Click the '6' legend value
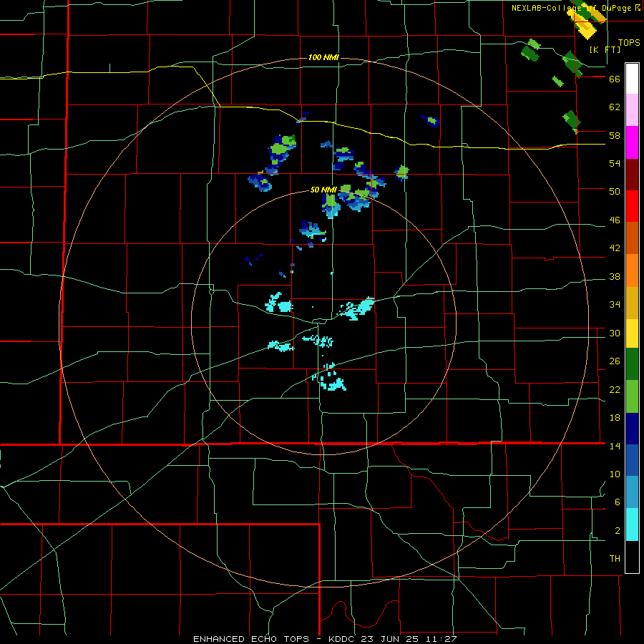644x644 pixels. (x=618, y=502)
